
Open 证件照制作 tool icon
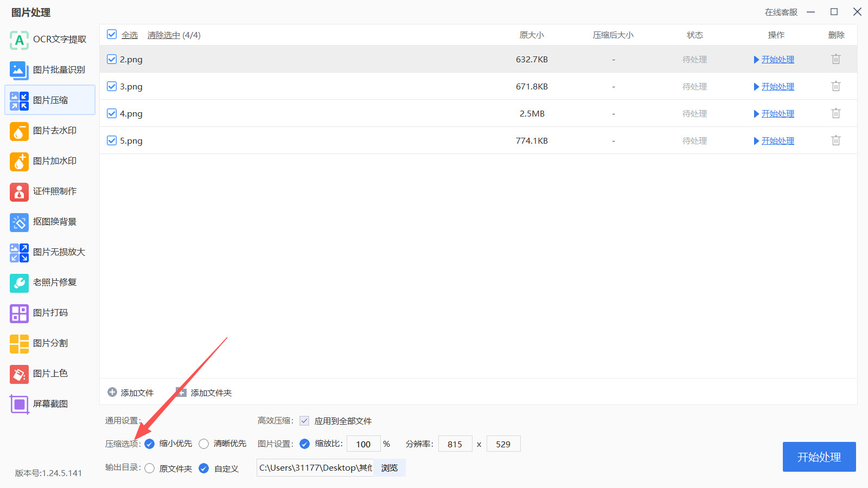(x=19, y=191)
